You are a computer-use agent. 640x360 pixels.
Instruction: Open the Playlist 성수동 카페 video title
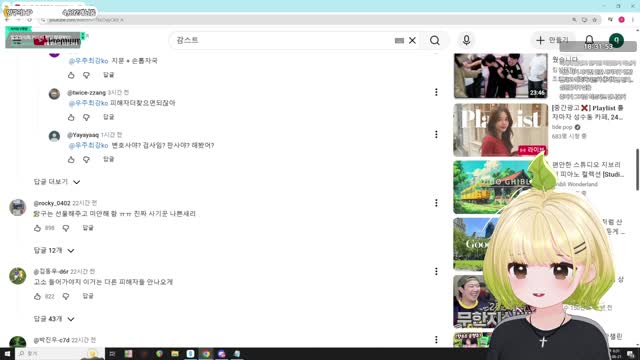588,113
